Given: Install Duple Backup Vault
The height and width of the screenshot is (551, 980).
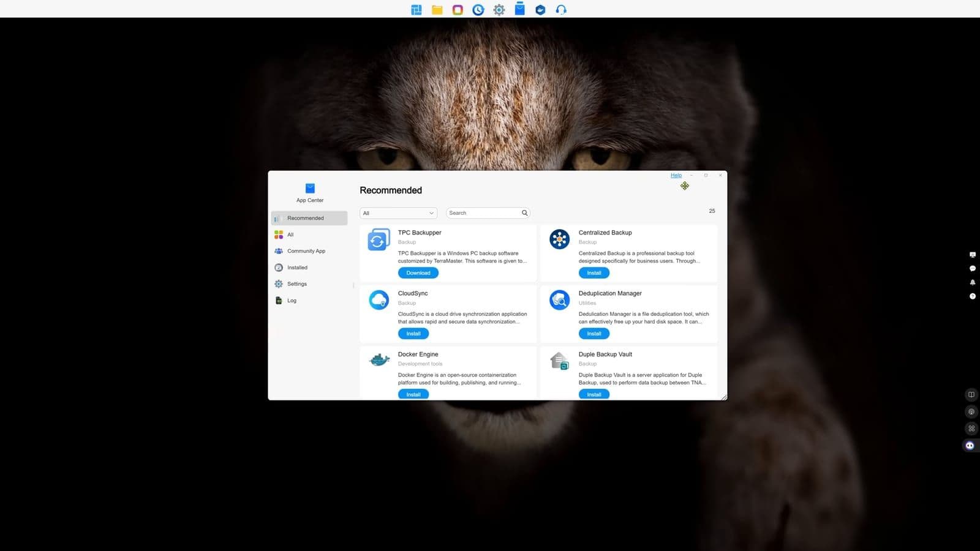Looking at the screenshot, I should tap(594, 394).
